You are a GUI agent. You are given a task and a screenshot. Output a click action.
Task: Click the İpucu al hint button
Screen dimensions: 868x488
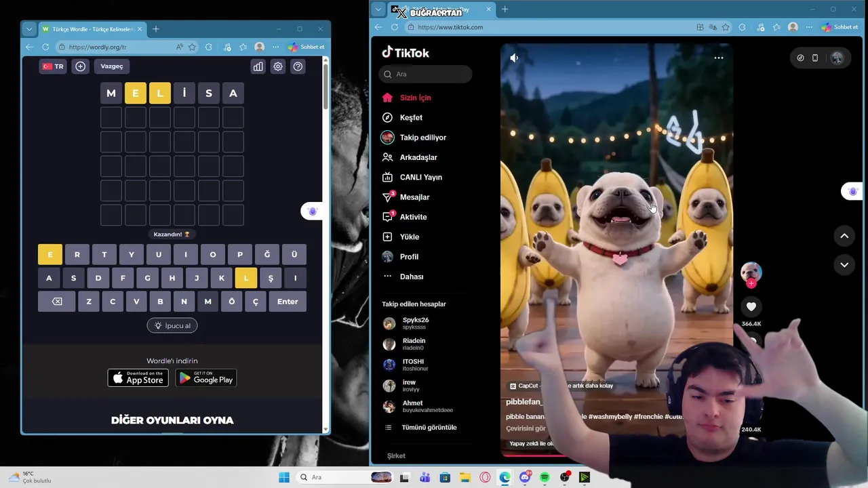[x=172, y=325]
